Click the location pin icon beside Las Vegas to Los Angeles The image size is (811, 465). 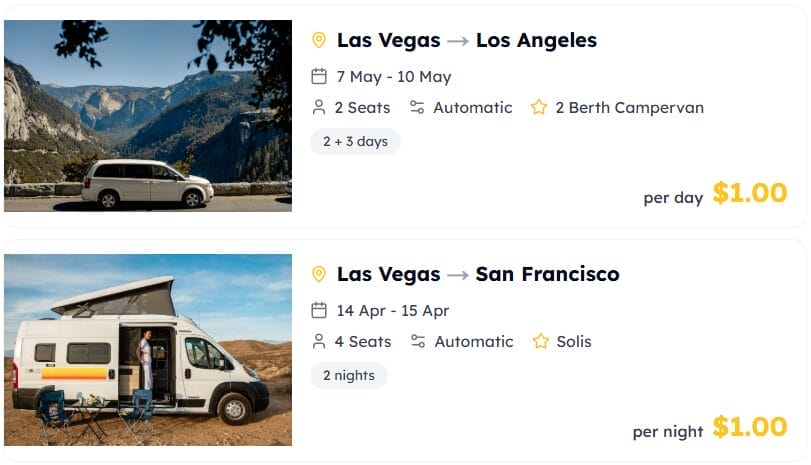tap(319, 40)
